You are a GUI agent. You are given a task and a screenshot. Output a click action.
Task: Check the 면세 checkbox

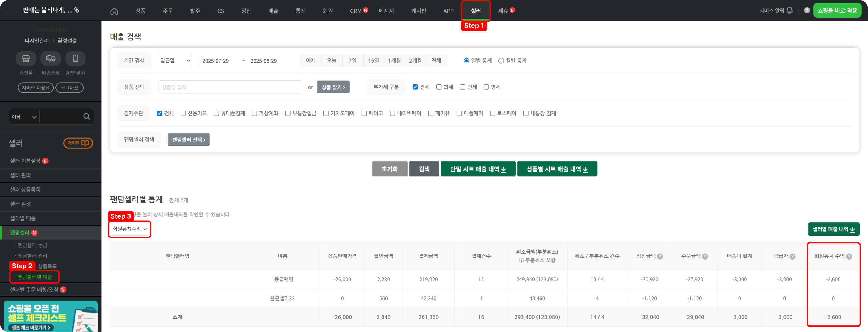pyautogui.click(x=462, y=87)
